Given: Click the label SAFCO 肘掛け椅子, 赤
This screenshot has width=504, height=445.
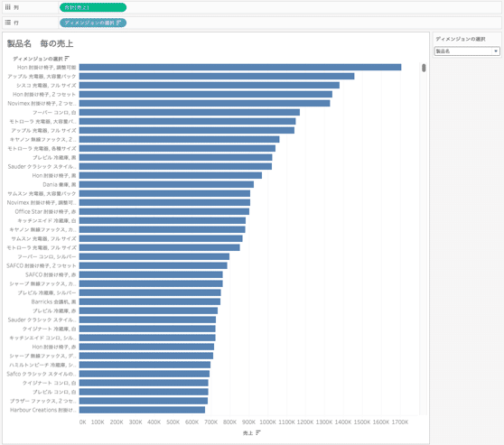Looking at the screenshot, I should coord(51,274).
